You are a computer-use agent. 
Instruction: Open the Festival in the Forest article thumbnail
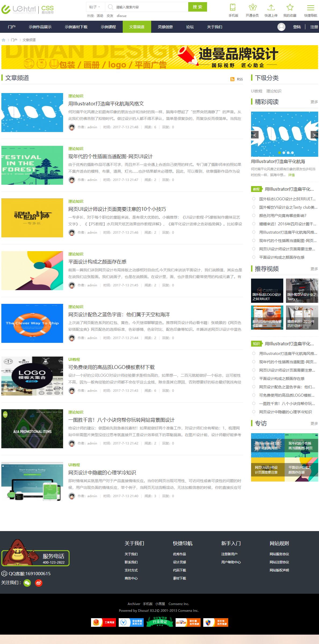[32, 165]
